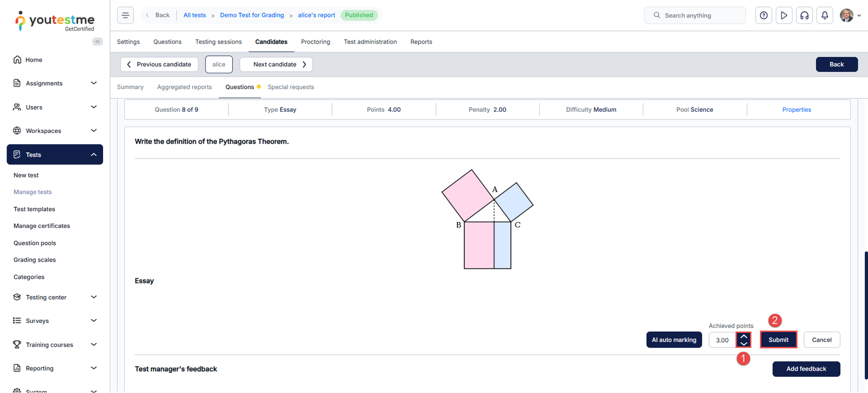The height and width of the screenshot is (393, 868).
Task: Click the Home icon in sidebar
Action: point(17,60)
